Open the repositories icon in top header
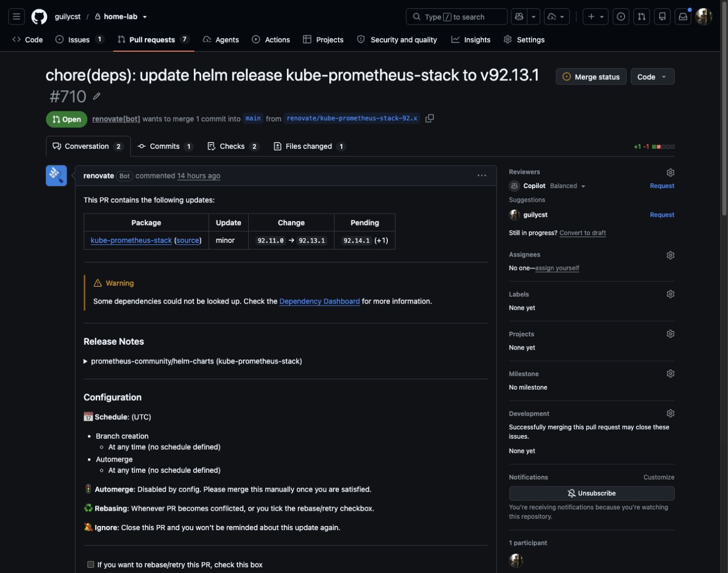This screenshot has height=573, width=728. [662, 17]
